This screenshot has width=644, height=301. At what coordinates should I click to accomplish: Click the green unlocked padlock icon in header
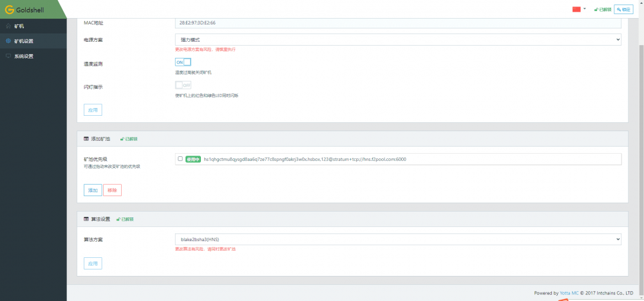coord(596,10)
